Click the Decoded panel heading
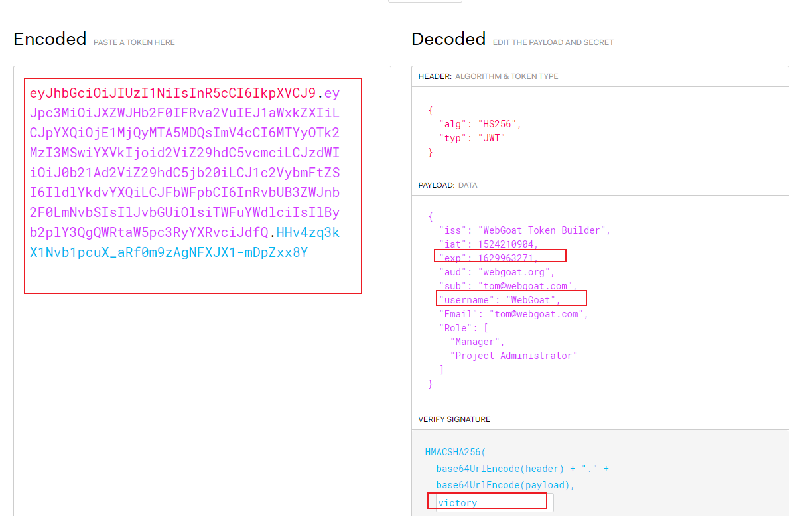Image resolution: width=812 pixels, height=517 pixels. [448, 39]
